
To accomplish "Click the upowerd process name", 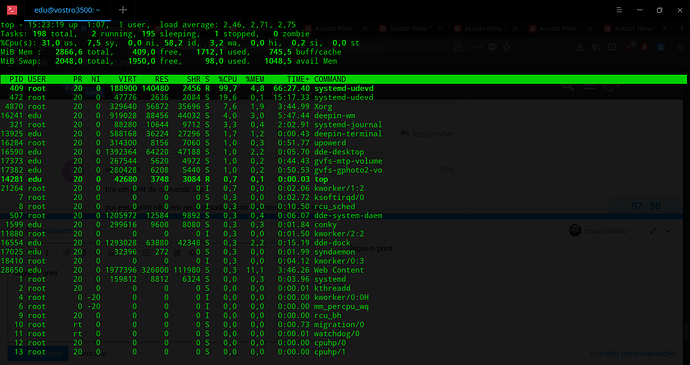I will [330, 143].
